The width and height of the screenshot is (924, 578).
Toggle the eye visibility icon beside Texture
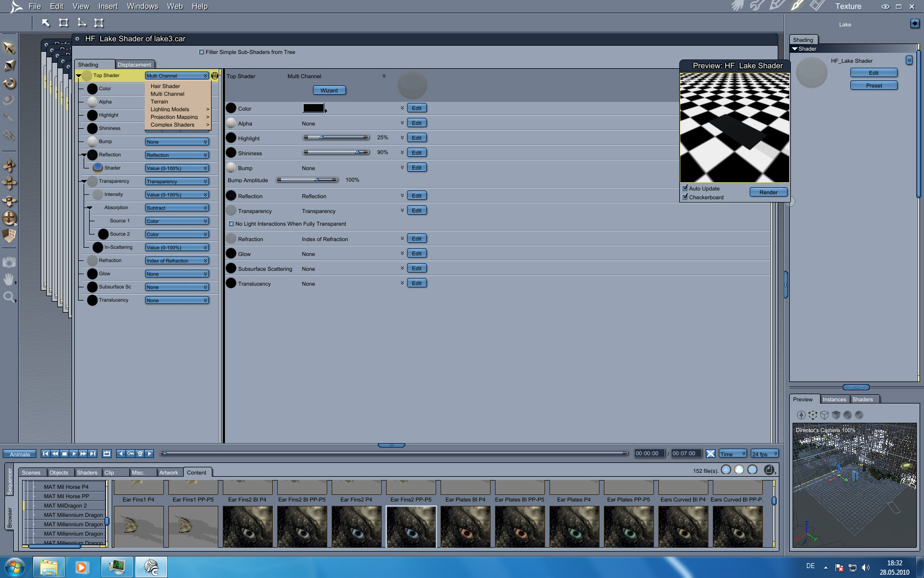coord(886,7)
